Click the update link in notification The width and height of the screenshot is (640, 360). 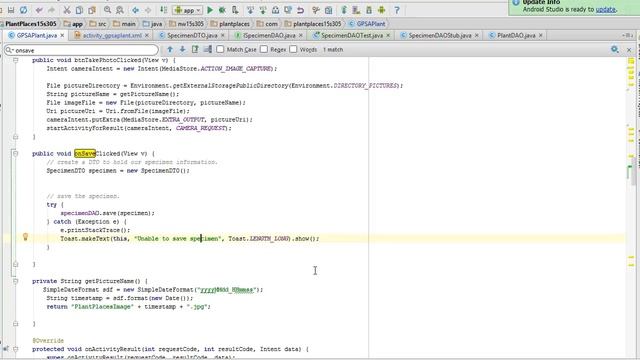605,9
